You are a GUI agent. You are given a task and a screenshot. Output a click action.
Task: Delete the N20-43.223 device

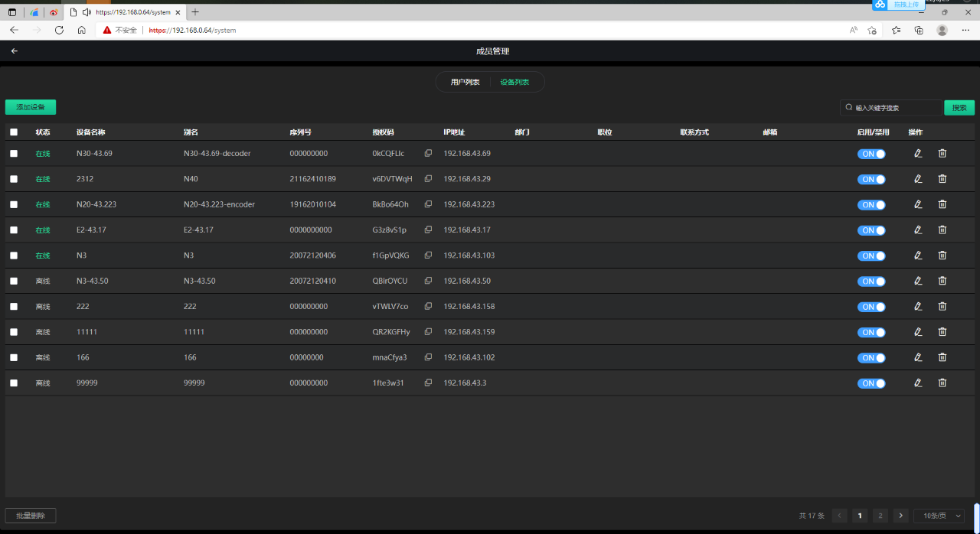point(942,204)
